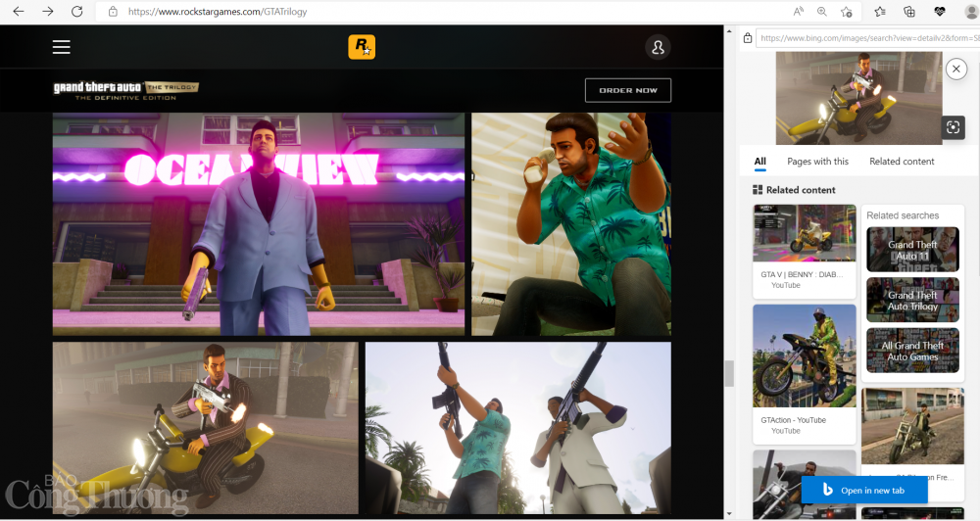
Task: Click the Open in new tab button
Action: click(862, 490)
